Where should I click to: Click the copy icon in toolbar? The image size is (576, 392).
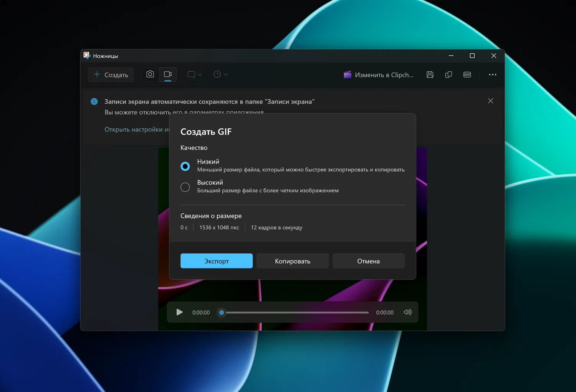(449, 75)
